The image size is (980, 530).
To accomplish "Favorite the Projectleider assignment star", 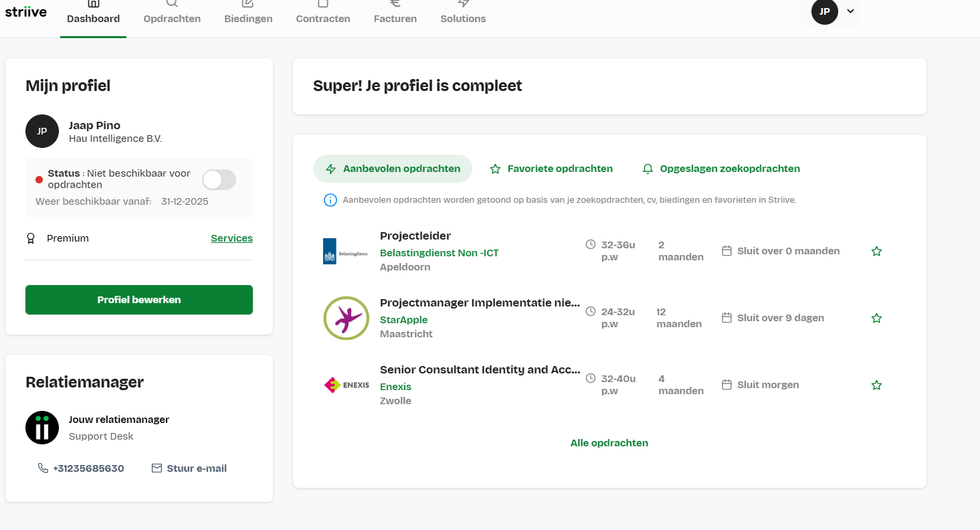I will click(x=876, y=252).
